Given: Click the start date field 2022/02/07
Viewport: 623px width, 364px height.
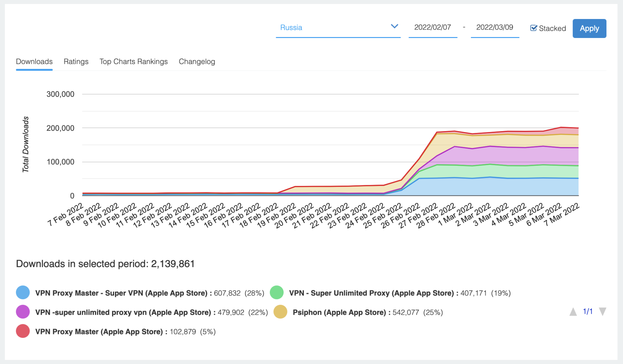Looking at the screenshot, I should 433,27.
